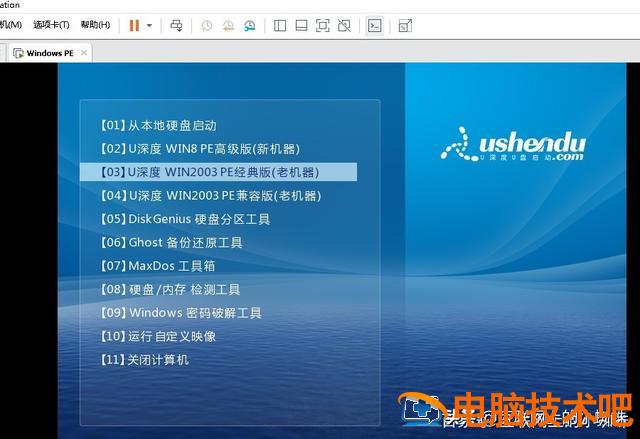
Task: Click the stretch guest display icon
Action: point(404,25)
